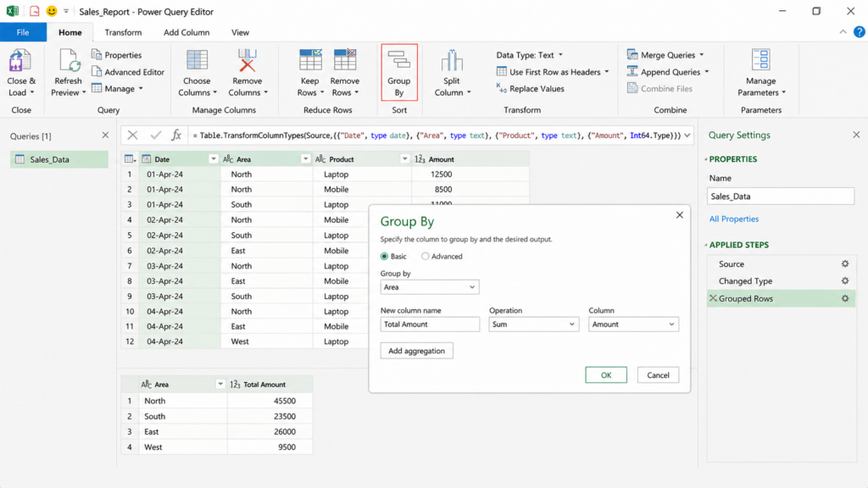This screenshot has height=488, width=868.
Task: Open the Date column filter dropdown
Action: click(x=213, y=158)
